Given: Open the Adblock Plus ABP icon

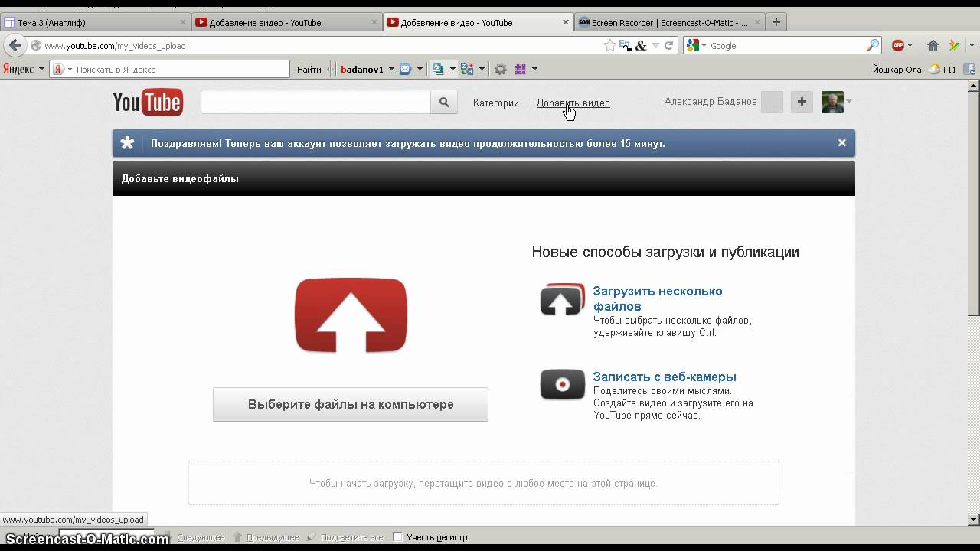Looking at the screenshot, I should (898, 46).
